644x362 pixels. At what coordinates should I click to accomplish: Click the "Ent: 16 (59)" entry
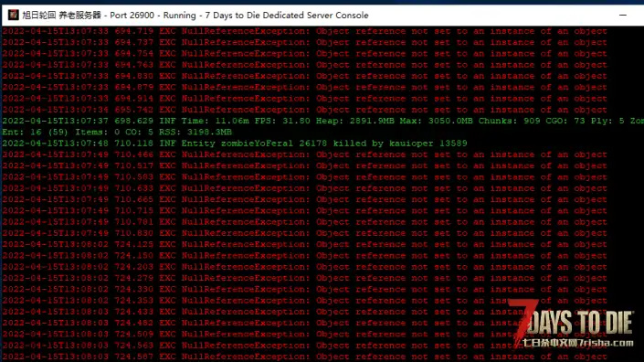(35, 133)
